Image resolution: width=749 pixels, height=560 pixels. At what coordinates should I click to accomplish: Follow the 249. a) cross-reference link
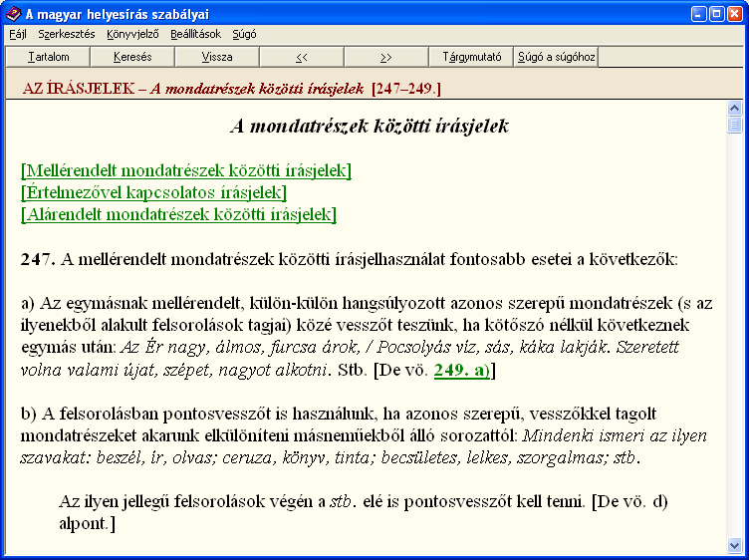point(462,370)
